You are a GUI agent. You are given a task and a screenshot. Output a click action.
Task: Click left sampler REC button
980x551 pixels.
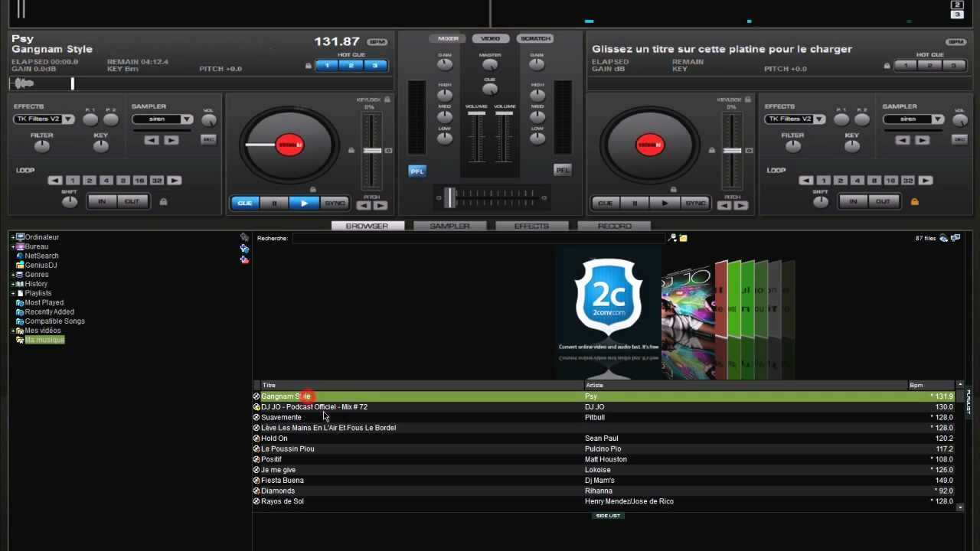(x=208, y=139)
